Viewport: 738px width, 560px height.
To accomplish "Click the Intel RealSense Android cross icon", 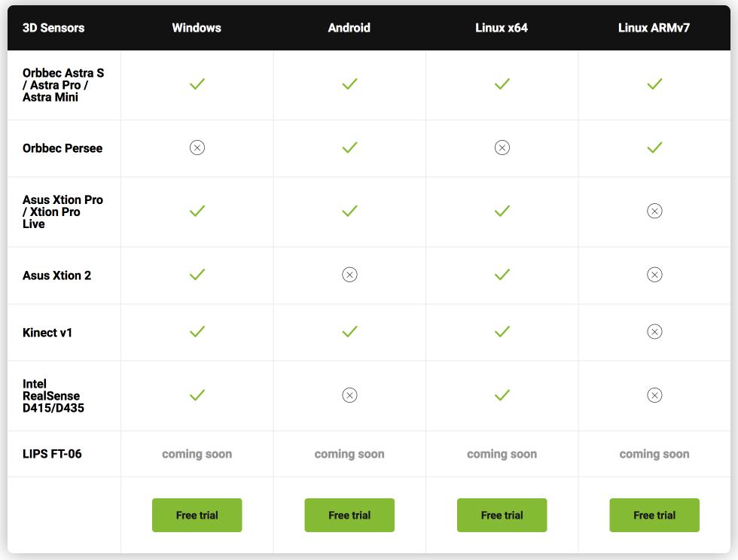I will pyautogui.click(x=349, y=395).
